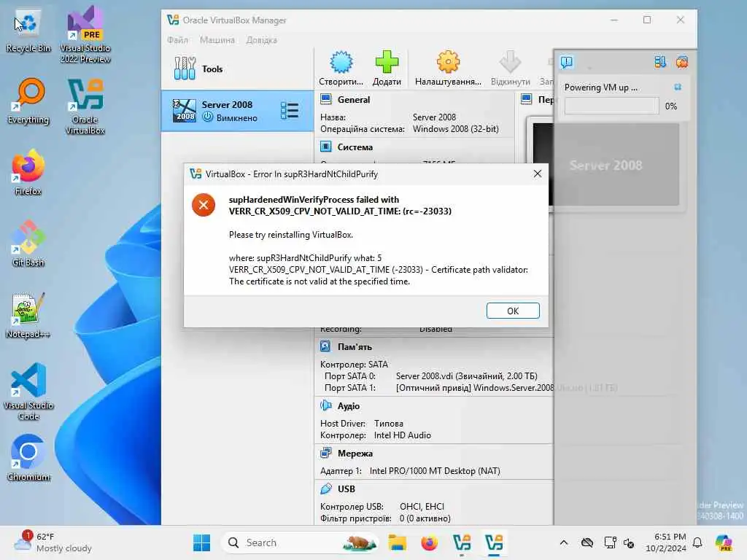This screenshot has height=560, width=747.
Task: Open the Server 2008 machine menu list icon
Action: coord(289,111)
